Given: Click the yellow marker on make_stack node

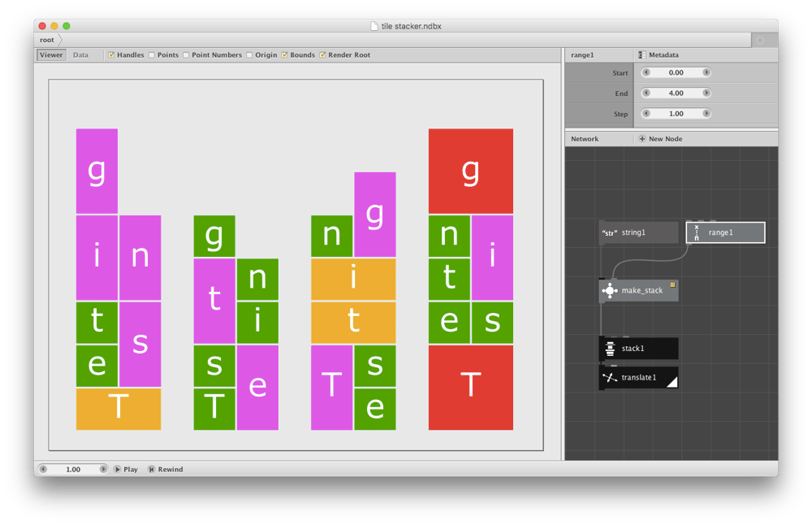Looking at the screenshot, I should pos(672,284).
